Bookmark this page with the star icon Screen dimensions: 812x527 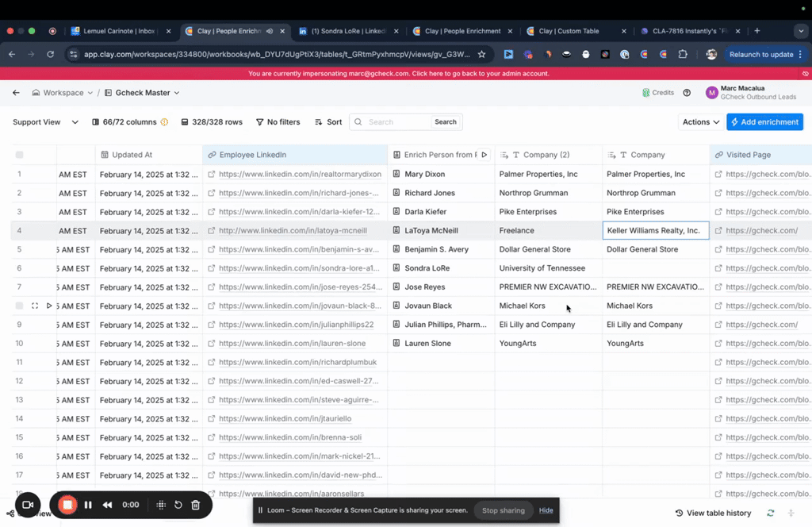click(481, 54)
